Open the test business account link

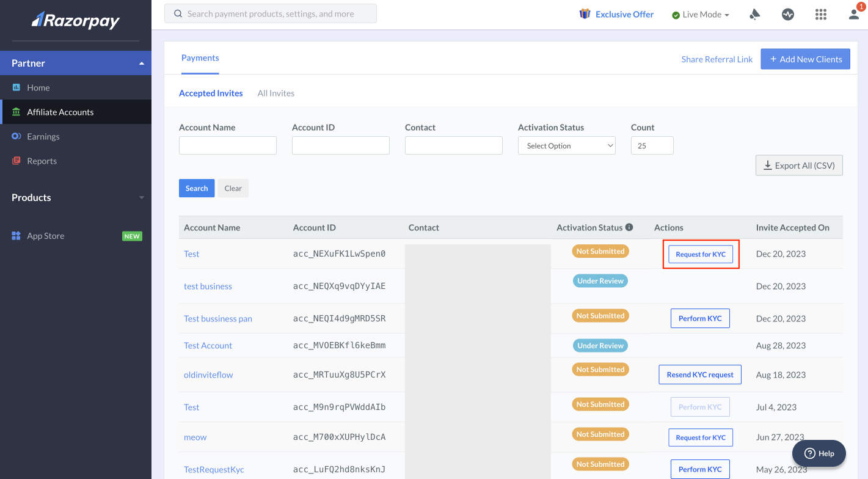click(208, 286)
